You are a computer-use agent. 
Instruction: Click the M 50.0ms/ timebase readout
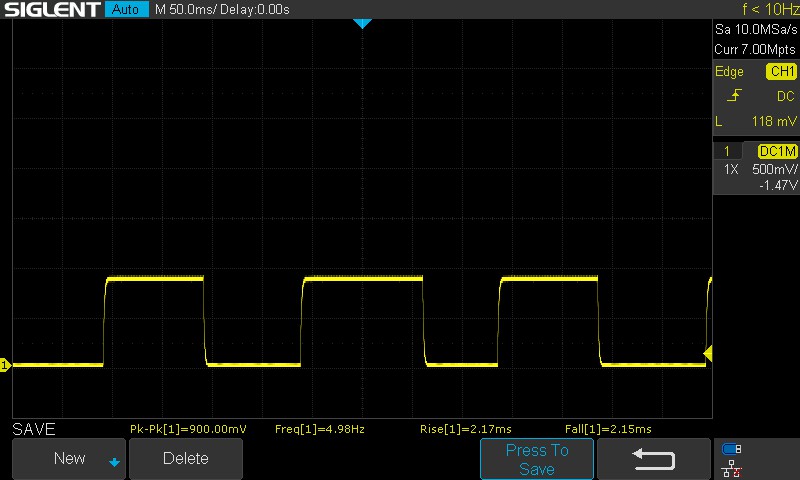pyautogui.click(x=185, y=9)
